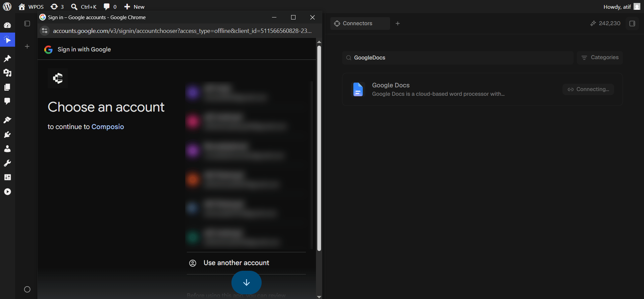This screenshot has width=644, height=299.
Task: Select Use another account
Action: [246, 263]
